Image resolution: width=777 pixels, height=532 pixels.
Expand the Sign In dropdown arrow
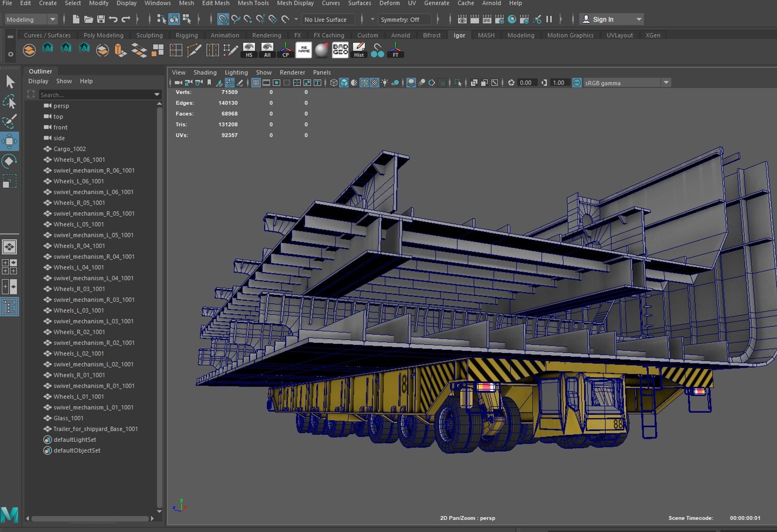[639, 19]
